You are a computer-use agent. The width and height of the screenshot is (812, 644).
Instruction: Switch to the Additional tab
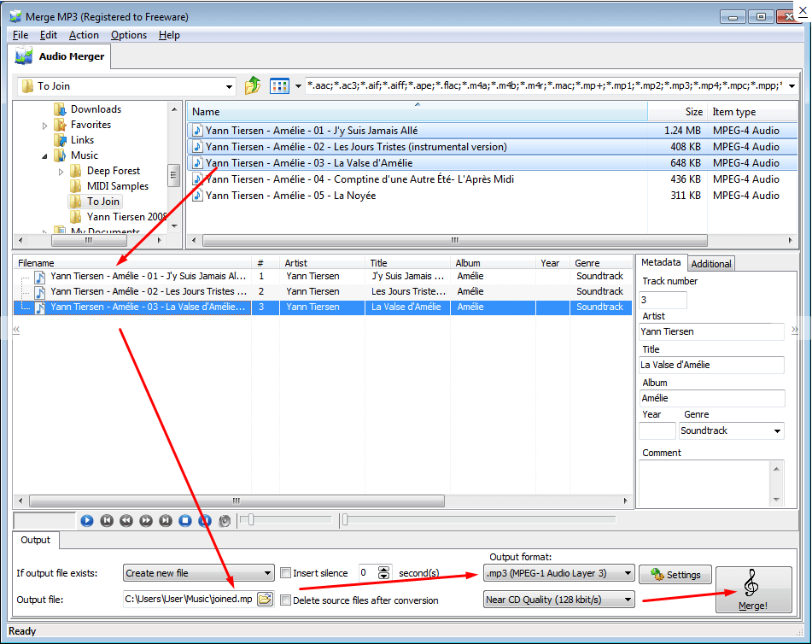(x=711, y=264)
